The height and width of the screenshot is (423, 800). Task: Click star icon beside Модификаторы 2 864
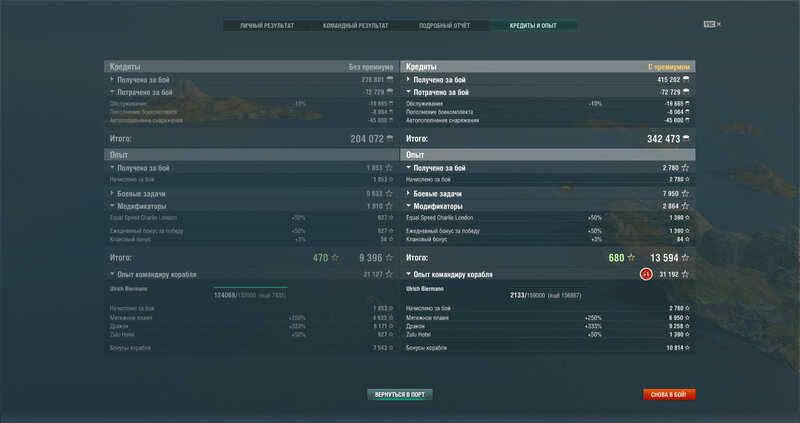pos(685,206)
